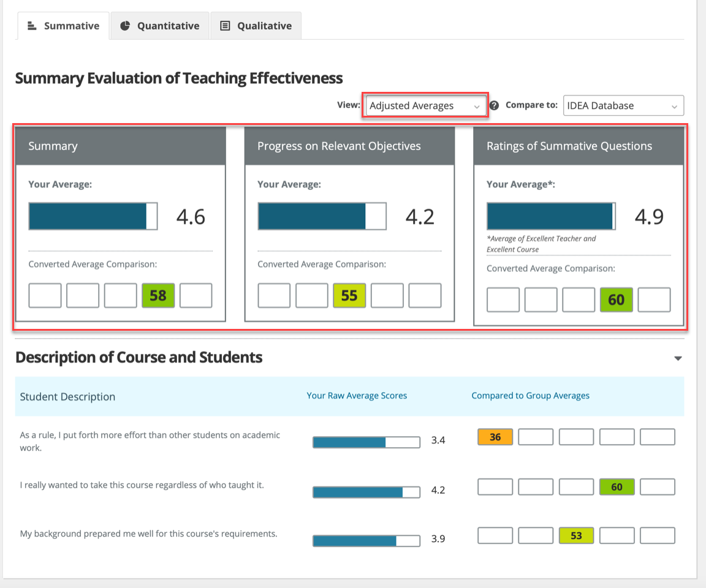Click the list icon on Qualitative tab
The image size is (706, 588).
(x=225, y=26)
